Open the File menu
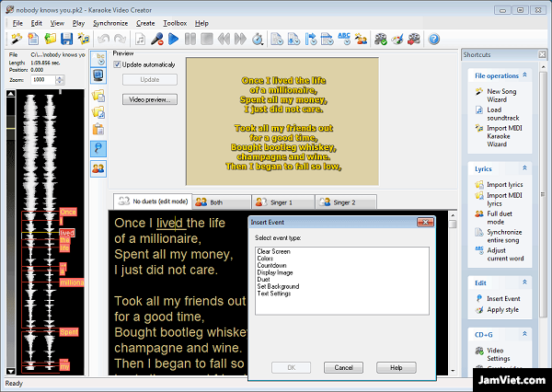Image resolution: width=552 pixels, height=392 pixels. pos(17,23)
